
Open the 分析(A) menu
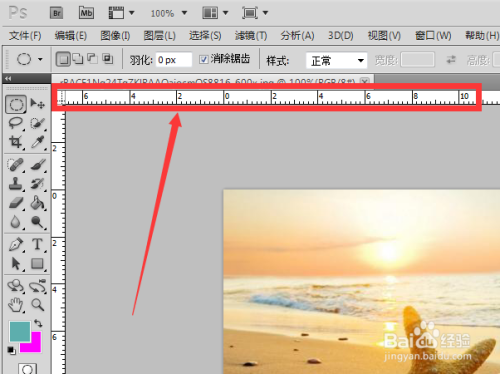[x=297, y=35]
